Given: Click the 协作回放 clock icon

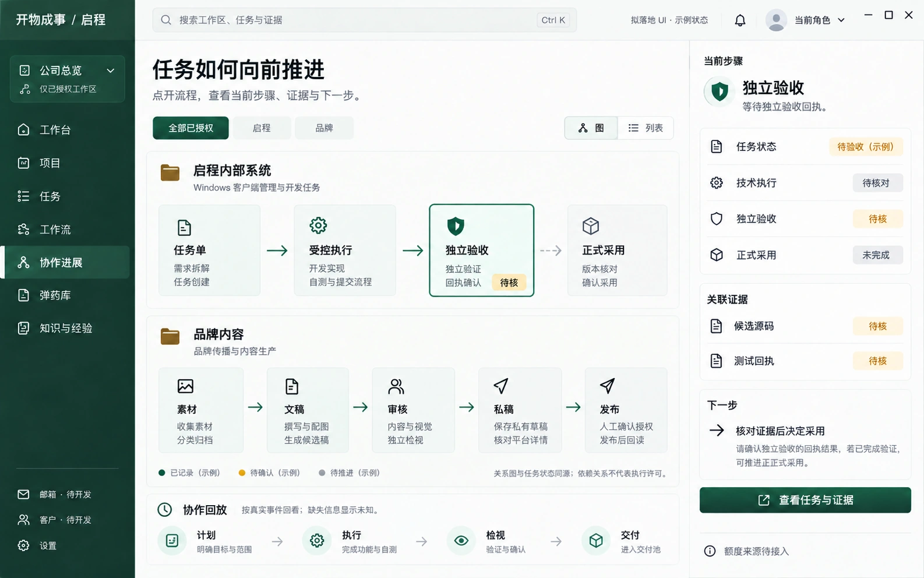Looking at the screenshot, I should 165,510.
